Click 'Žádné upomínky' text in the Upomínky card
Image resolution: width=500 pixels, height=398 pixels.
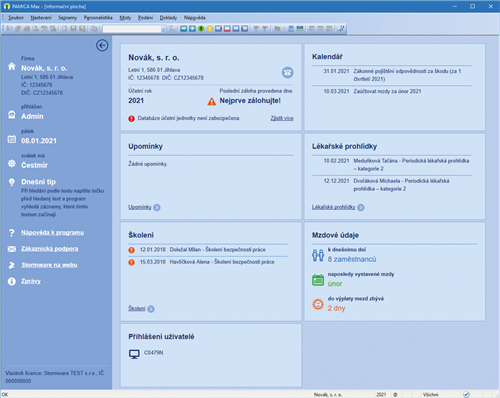click(148, 164)
